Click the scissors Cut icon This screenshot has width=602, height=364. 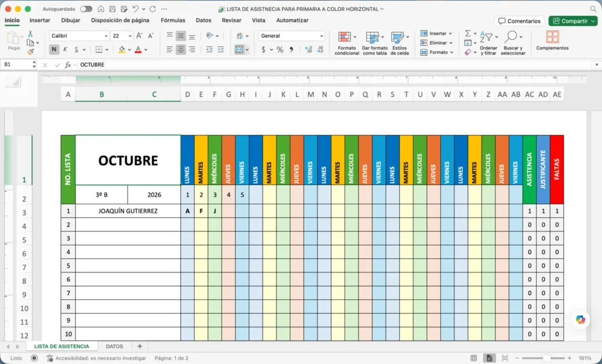(x=31, y=34)
